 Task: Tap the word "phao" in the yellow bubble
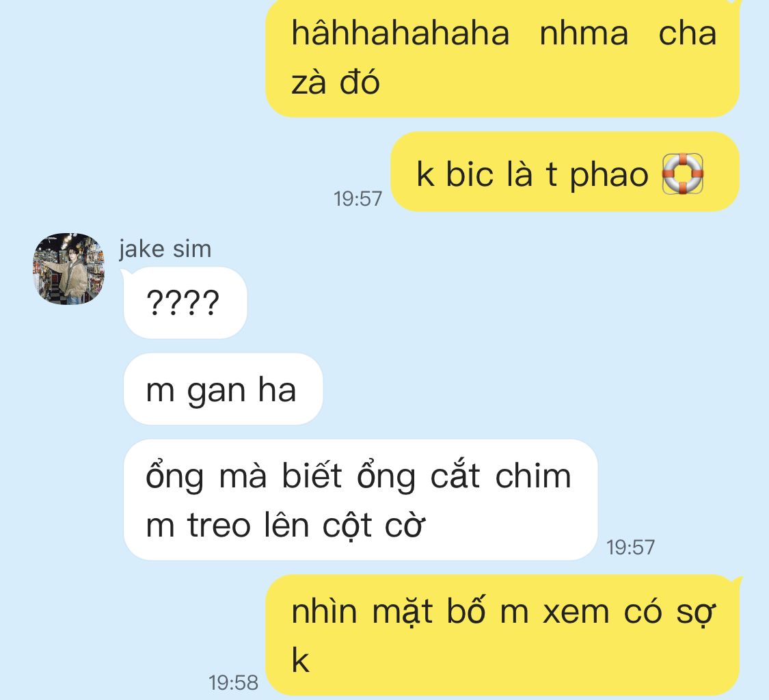pyautogui.click(x=609, y=175)
